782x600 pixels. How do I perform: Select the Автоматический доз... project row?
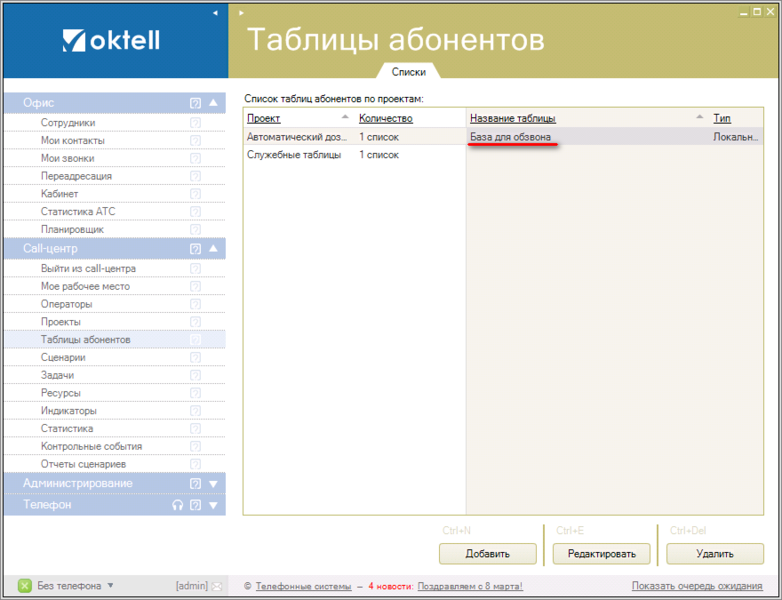coord(355,137)
